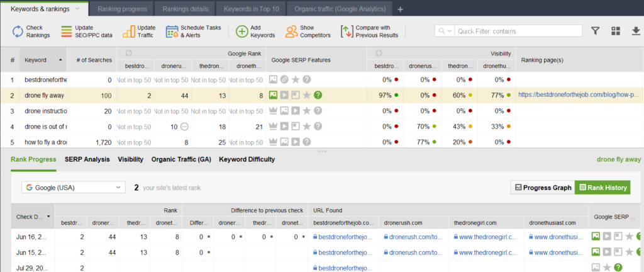Click the Check Rankings icon
Viewport: 644px width, 272px height.
[18, 31]
